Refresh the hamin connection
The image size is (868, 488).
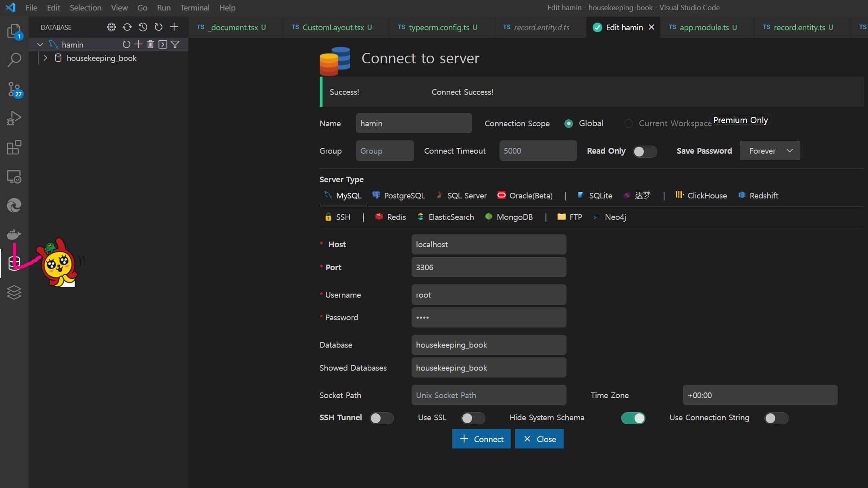click(126, 44)
